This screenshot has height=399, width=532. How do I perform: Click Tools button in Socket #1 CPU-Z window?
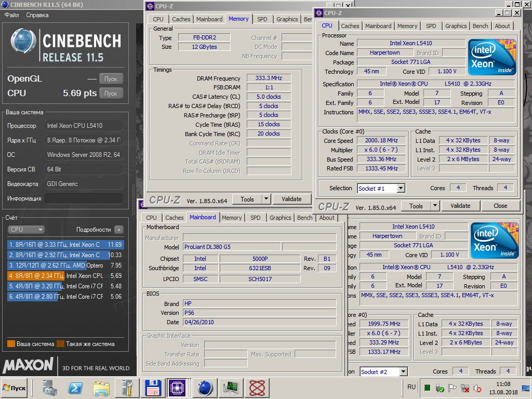click(416, 206)
